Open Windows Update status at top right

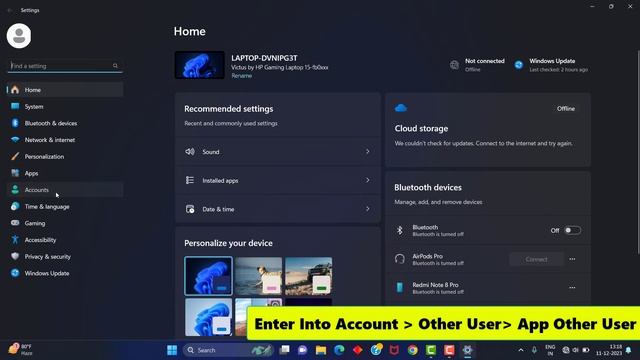tap(551, 65)
